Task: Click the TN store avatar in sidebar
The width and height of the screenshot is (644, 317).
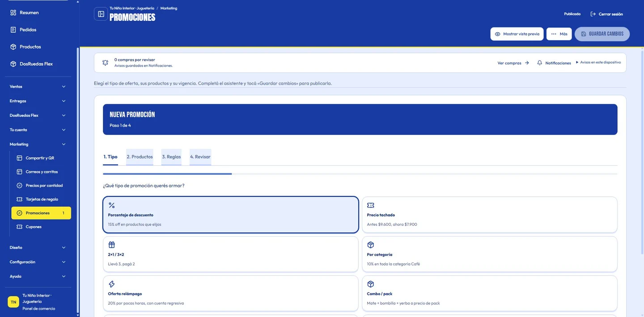Action: coord(13,302)
